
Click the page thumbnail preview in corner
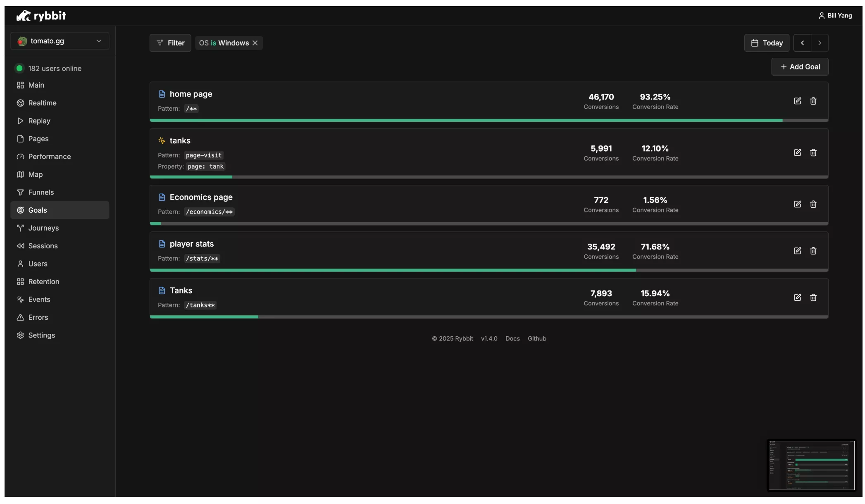pos(811,465)
